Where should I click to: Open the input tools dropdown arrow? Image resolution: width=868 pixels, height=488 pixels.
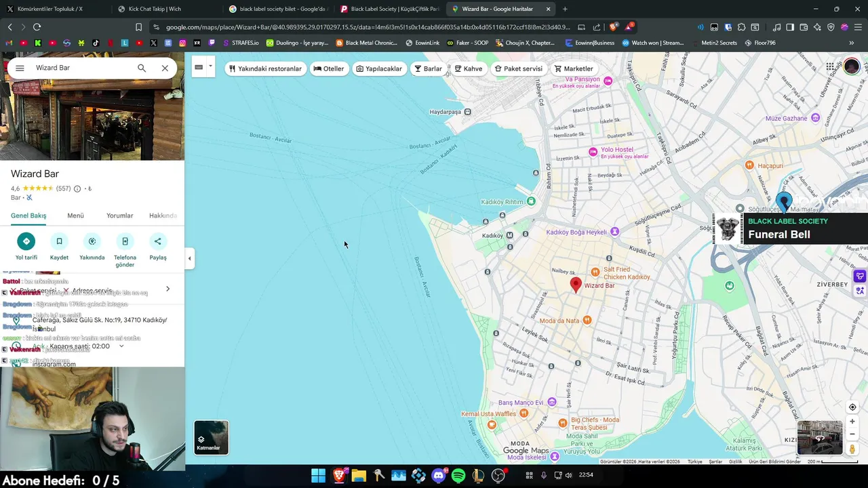(210, 66)
